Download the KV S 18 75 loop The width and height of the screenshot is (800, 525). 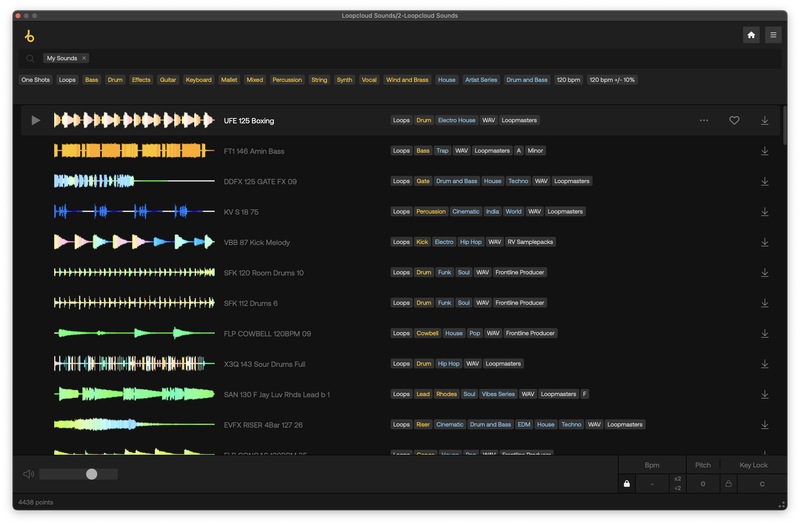(765, 212)
